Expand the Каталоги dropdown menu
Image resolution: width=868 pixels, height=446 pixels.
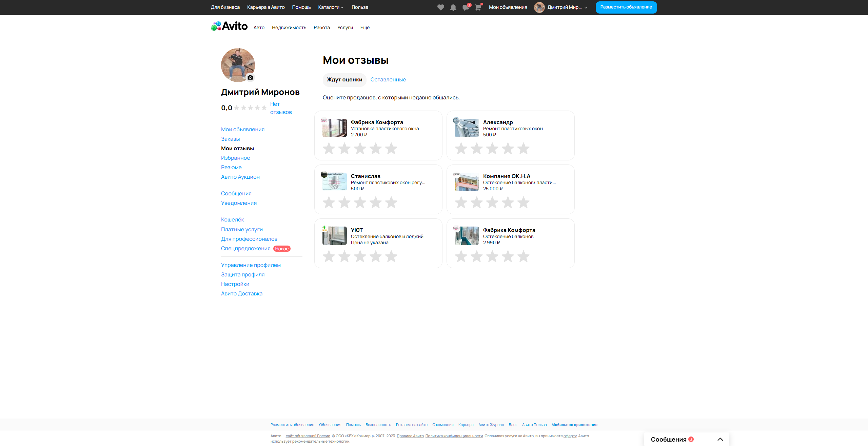coord(331,7)
